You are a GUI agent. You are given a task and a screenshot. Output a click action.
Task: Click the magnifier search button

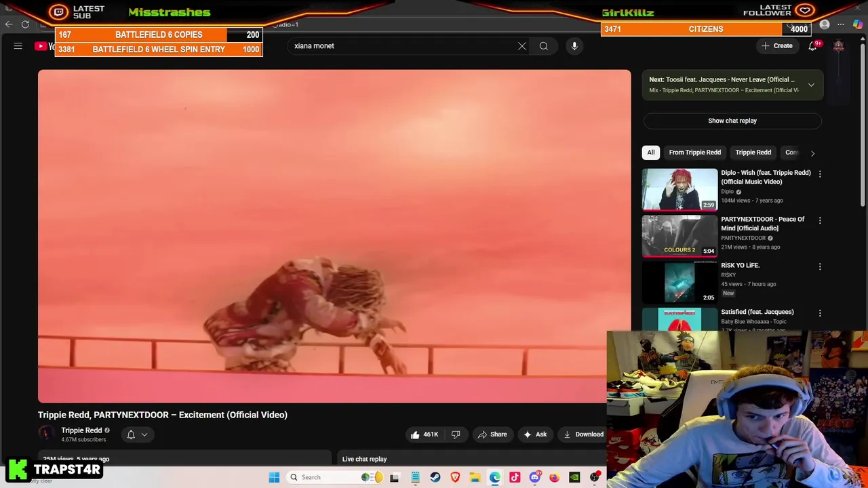[x=544, y=46]
